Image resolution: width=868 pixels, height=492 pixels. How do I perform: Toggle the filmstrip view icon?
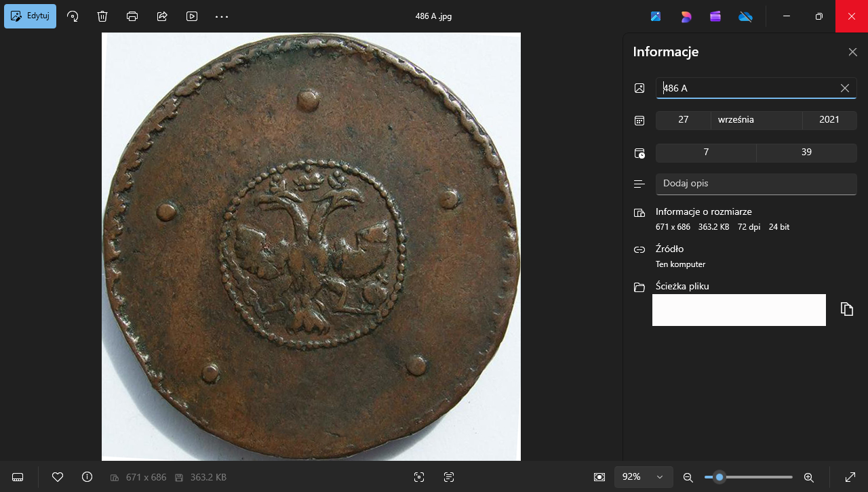18,477
